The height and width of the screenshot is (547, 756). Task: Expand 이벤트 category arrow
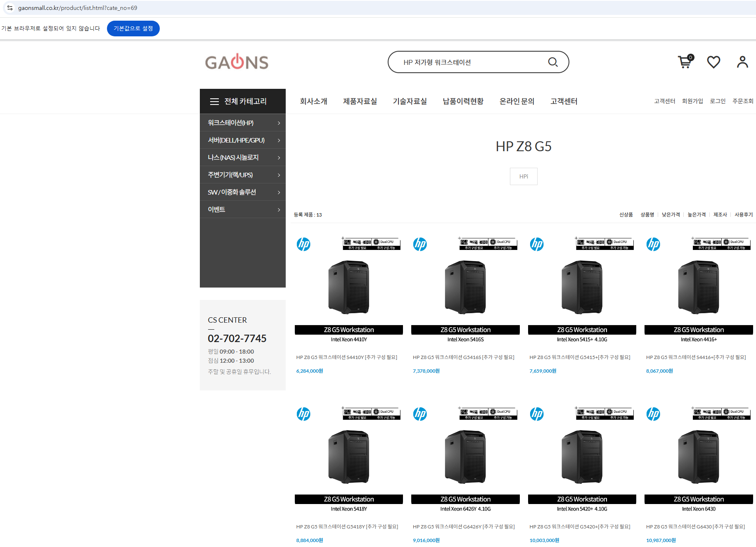(x=279, y=210)
